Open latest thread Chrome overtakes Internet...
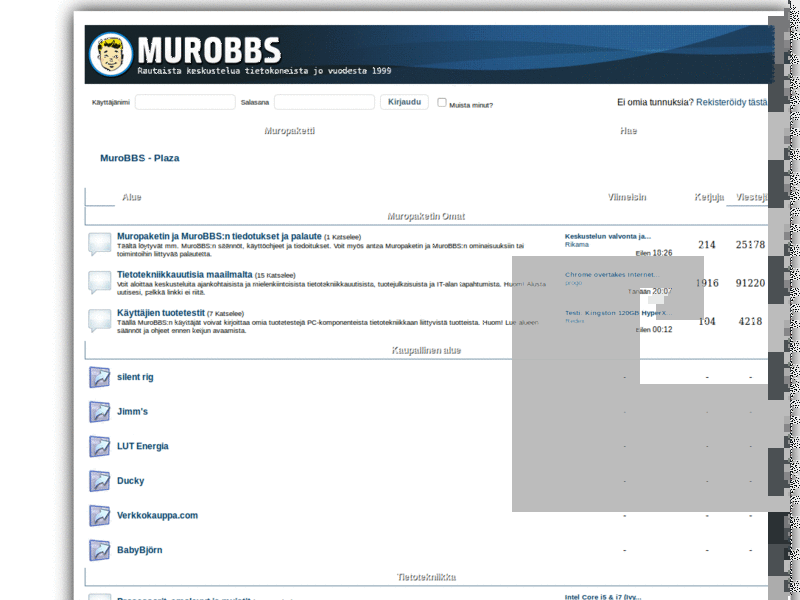 pos(612,274)
